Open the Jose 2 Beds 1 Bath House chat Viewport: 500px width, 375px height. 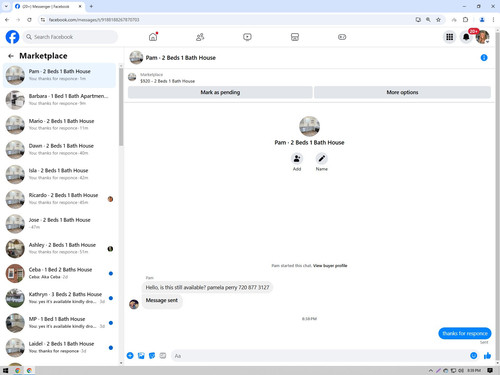click(x=59, y=223)
